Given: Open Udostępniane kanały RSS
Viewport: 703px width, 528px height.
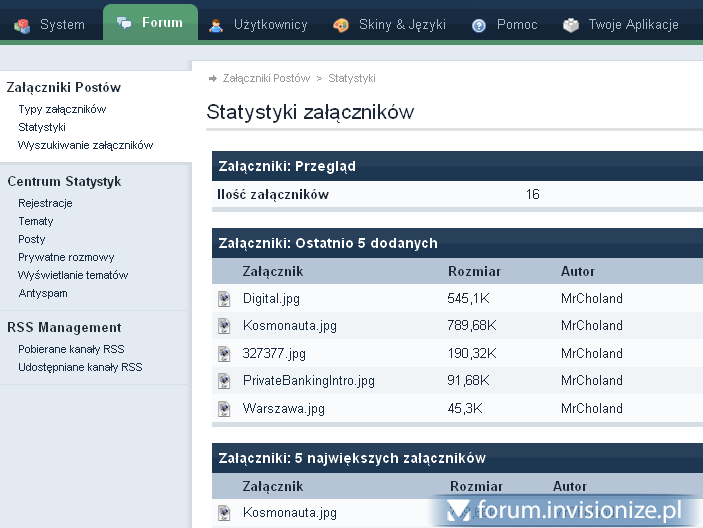Looking at the screenshot, I should (x=80, y=367).
